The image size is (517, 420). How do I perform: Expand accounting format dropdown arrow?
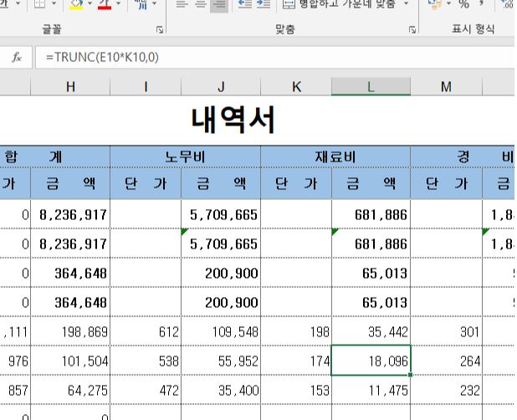tap(448, 3)
